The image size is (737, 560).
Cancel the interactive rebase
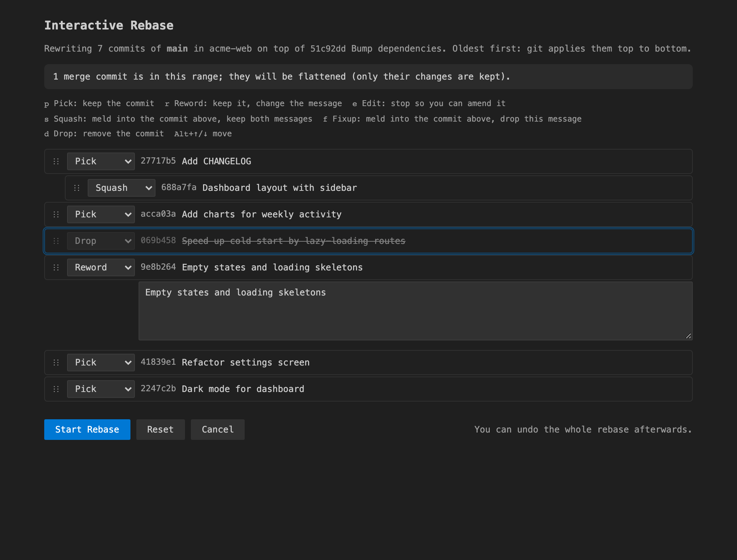(218, 430)
